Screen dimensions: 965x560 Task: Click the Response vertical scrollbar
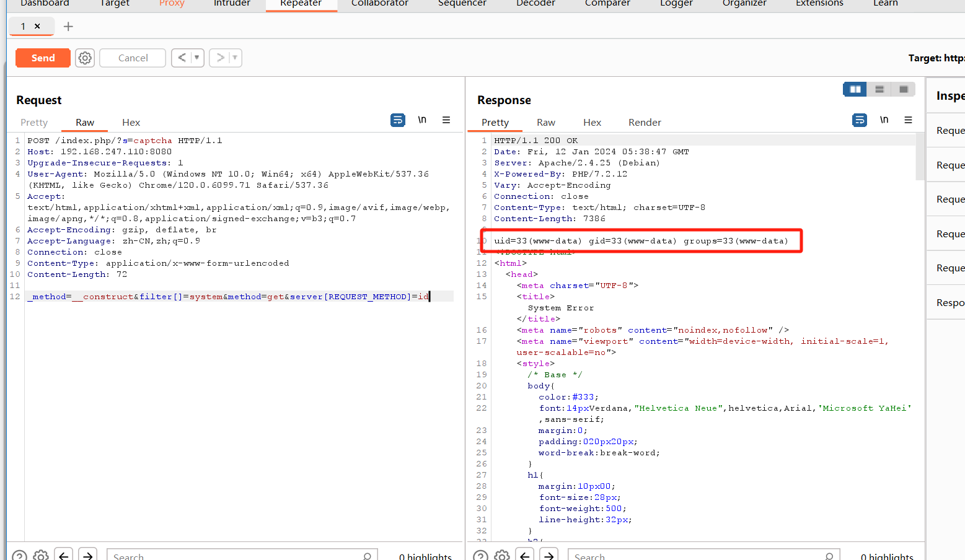pyautogui.click(x=920, y=157)
